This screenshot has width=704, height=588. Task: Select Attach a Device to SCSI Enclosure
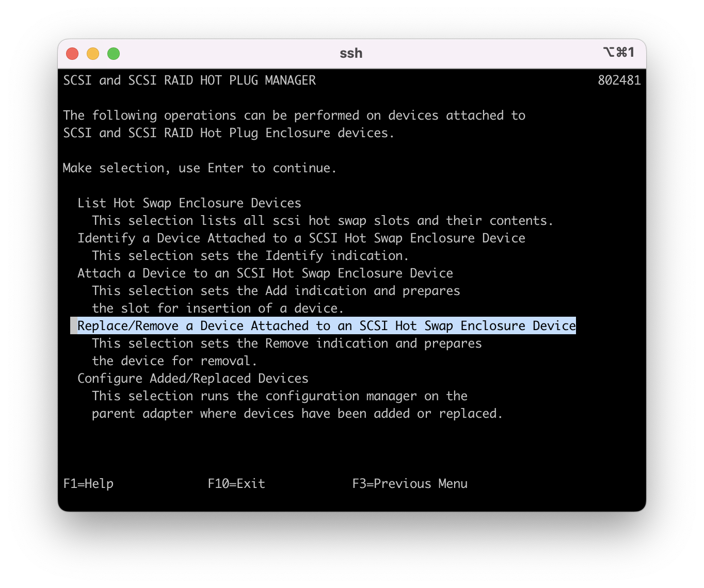click(x=265, y=273)
